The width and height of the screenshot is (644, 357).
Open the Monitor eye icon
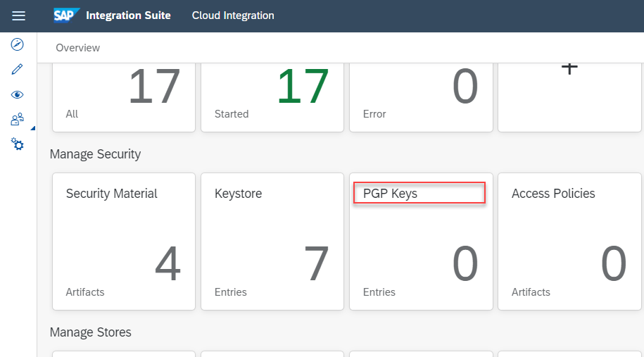(x=18, y=95)
